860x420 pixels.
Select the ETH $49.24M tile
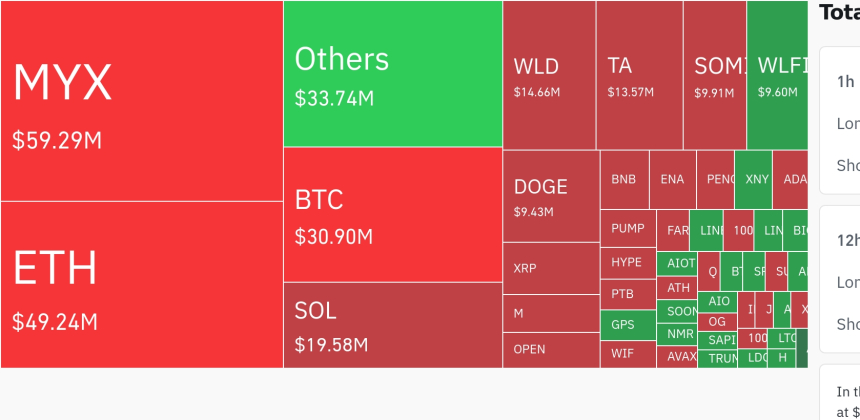tap(141, 284)
